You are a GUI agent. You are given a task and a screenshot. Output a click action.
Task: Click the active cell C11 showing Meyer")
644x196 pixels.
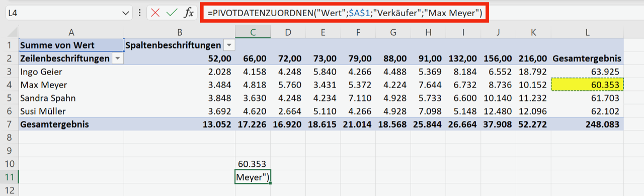click(253, 177)
